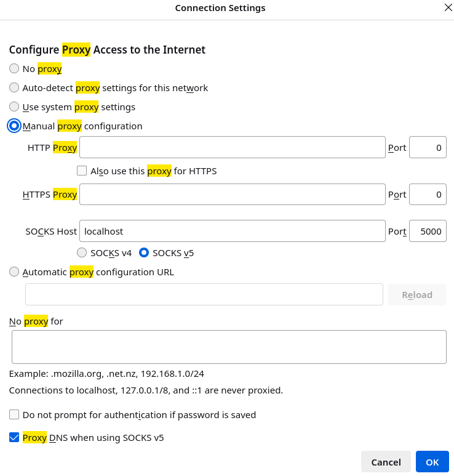454x476 pixels.
Task: Toggle Do not prompt for authentication checkbox
Action: point(14,415)
